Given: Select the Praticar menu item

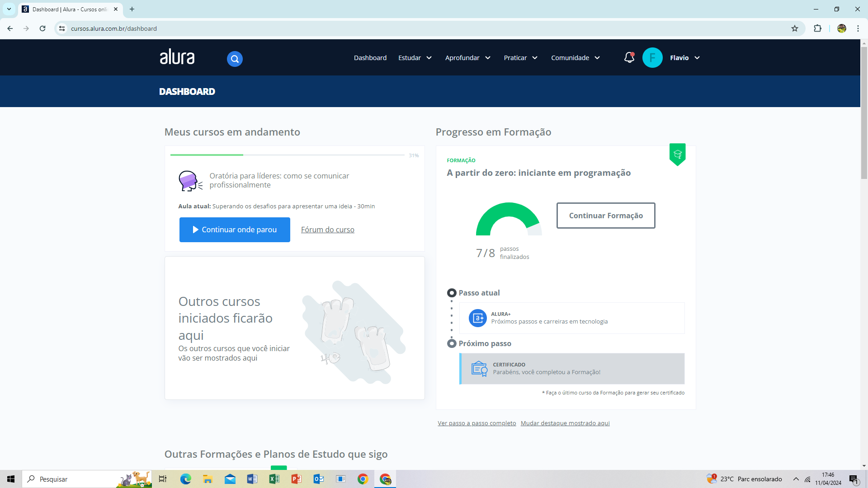Looking at the screenshot, I should tap(515, 57).
